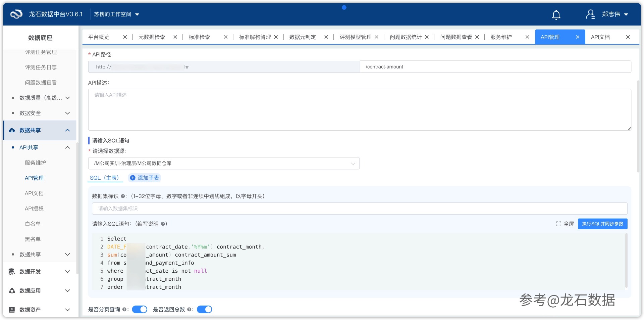Close the 数据元制定 tab
Screen dimensions: 644x321
[326, 37]
